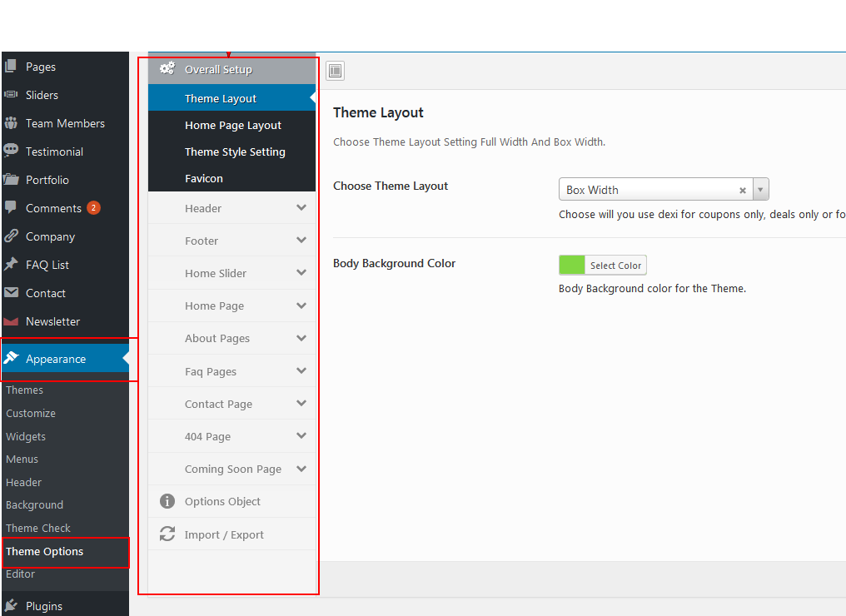846x616 pixels.
Task: Click the Options Object info icon
Action: coord(167,501)
